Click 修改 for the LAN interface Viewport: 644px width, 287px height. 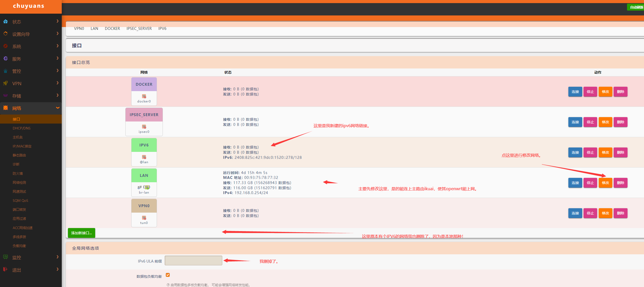coord(605,183)
